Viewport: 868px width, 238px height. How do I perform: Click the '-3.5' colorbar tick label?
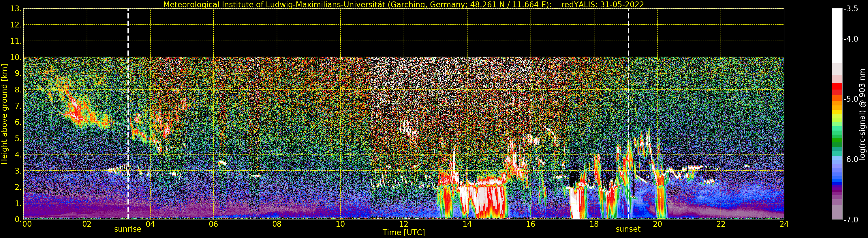[x=851, y=9]
